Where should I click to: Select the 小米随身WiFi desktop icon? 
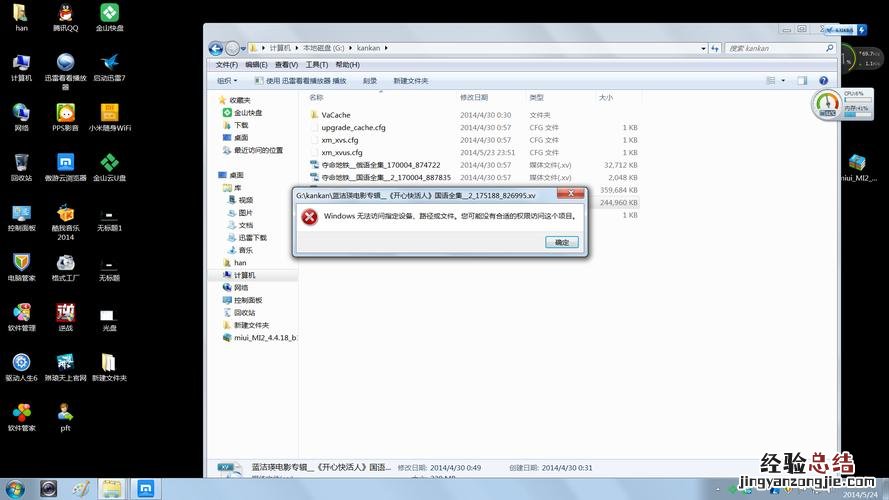pyautogui.click(x=109, y=117)
